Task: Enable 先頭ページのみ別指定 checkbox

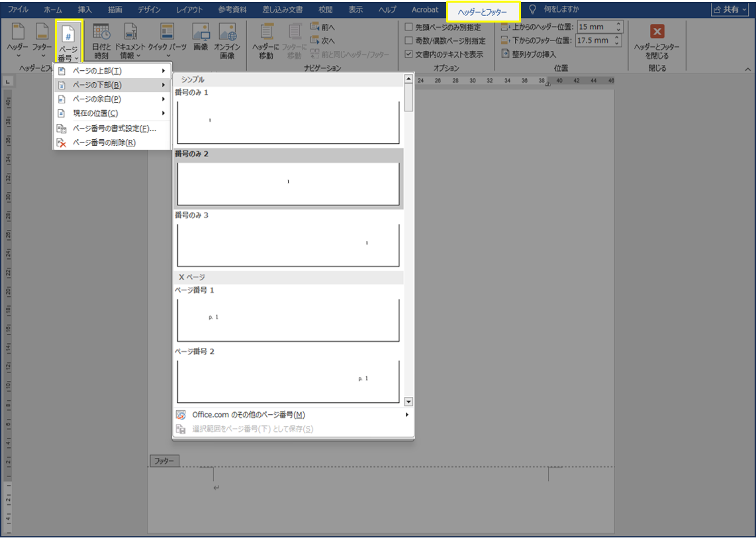Action: coord(409,27)
